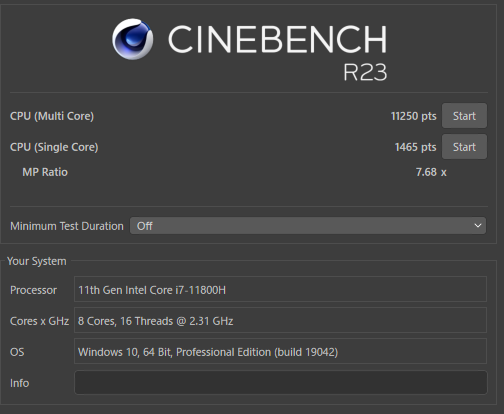504x414 pixels.
Task: Click the MP Ratio label
Action: 45,172
